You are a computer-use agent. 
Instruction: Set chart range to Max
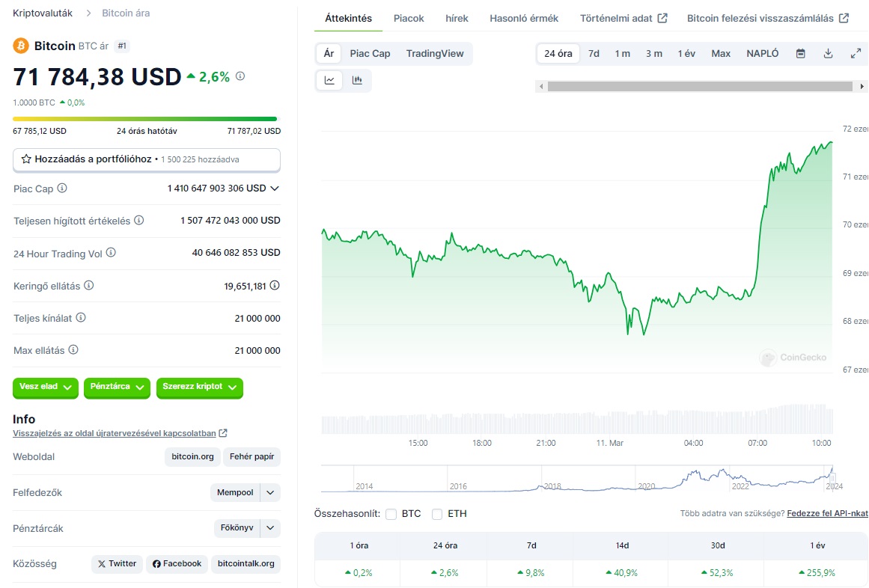(721, 54)
